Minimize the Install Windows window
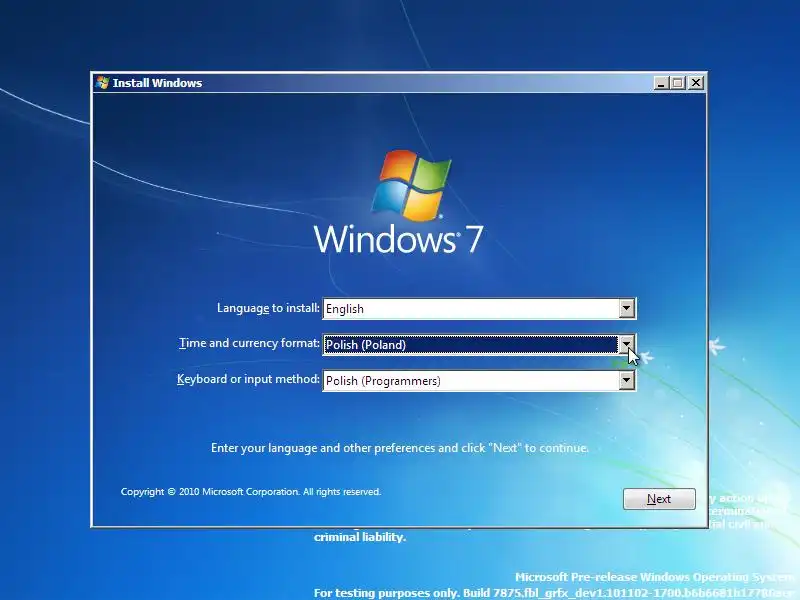Image resolution: width=800 pixels, height=600 pixels. (x=661, y=83)
